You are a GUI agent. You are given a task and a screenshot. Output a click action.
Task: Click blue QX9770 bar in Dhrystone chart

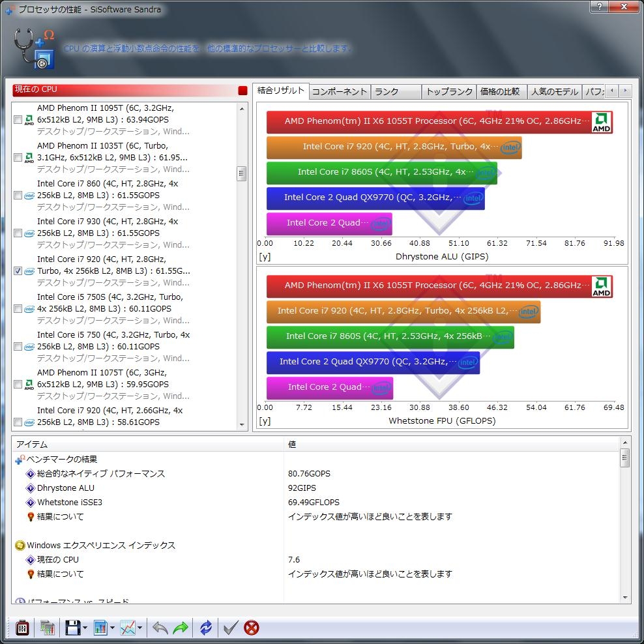pyautogui.click(x=375, y=198)
